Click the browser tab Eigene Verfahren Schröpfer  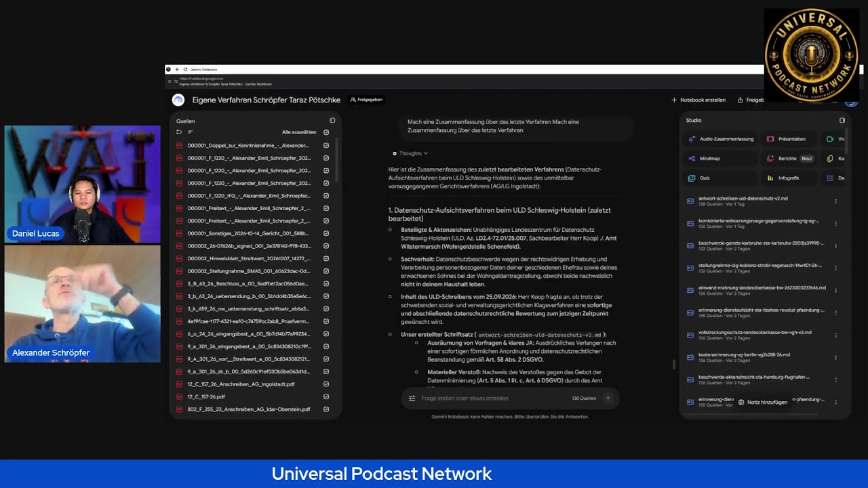226,84
